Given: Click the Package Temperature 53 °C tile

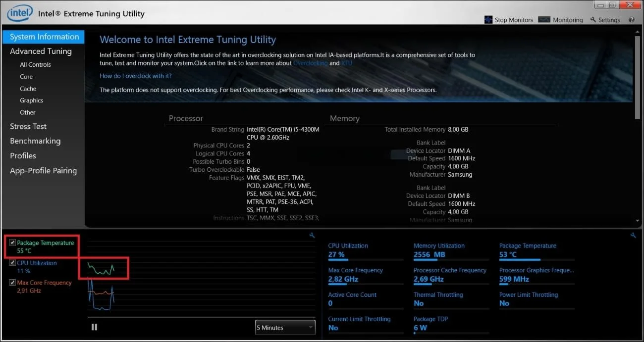Looking at the screenshot, I should [x=537, y=250].
